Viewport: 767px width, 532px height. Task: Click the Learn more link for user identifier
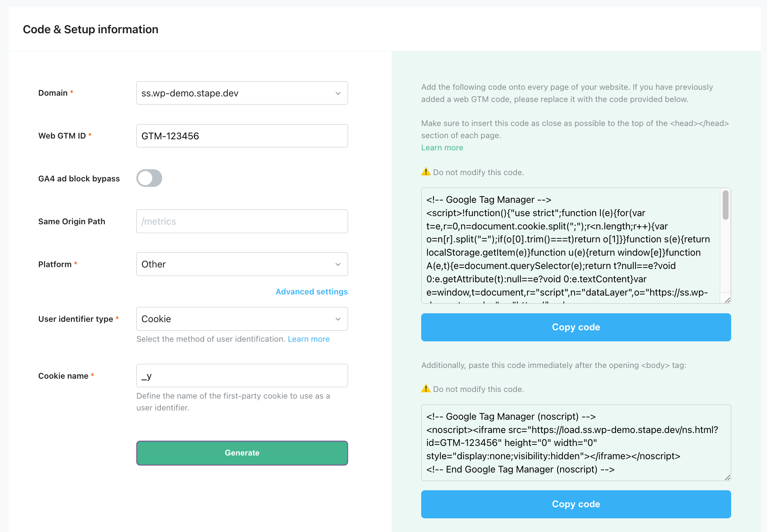pyautogui.click(x=309, y=339)
